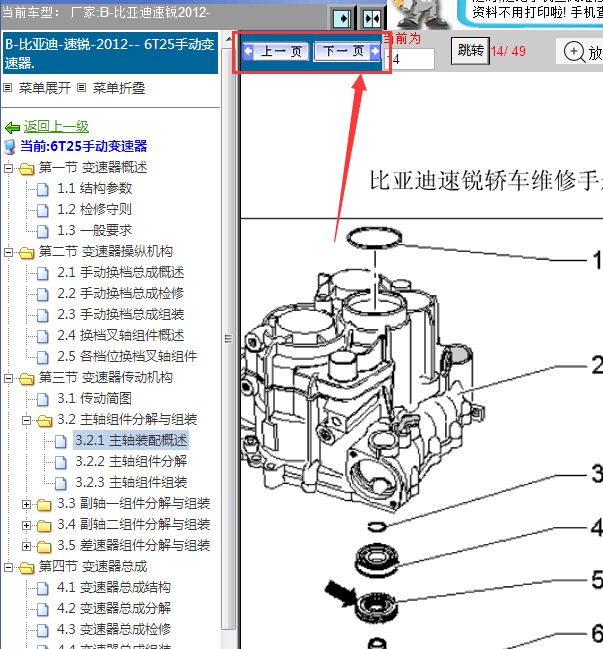Open 4.1 变速器总成结构
603x649 pixels.
point(114,587)
